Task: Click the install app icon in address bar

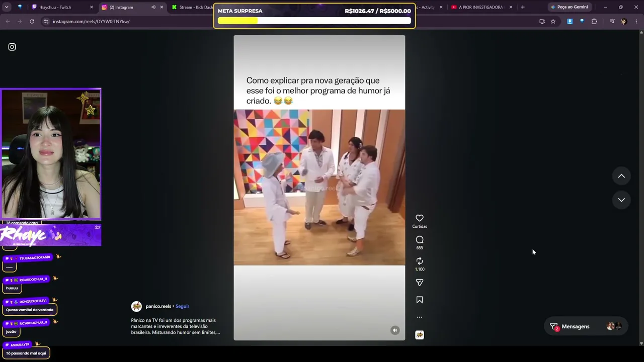Action: tap(542, 22)
